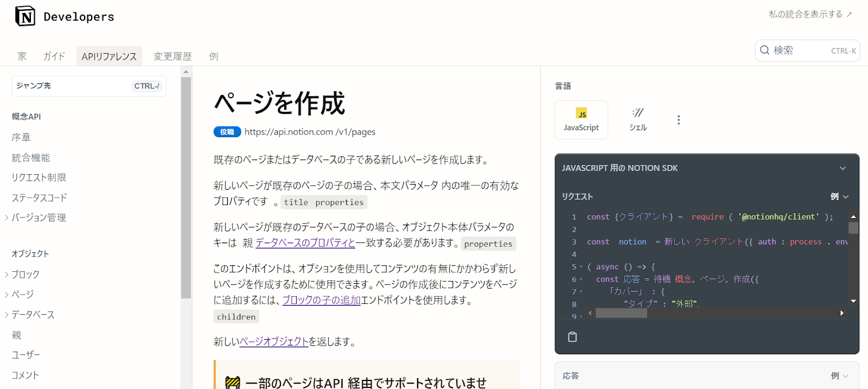Image resolution: width=868 pixels, height=389 pixels.
Task: Open the リクエスト 例 dropdown
Action: (x=839, y=196)
